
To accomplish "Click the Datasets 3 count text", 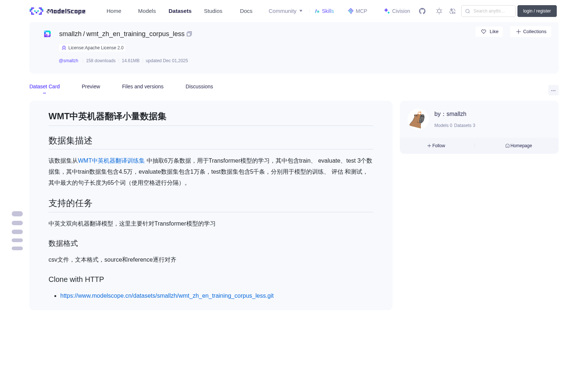I will [465, 125].
